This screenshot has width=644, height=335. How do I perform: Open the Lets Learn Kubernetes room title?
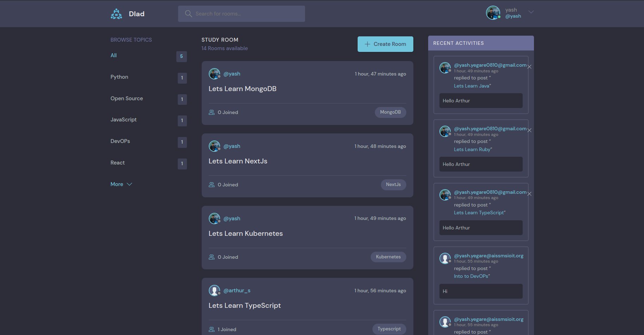245,233
